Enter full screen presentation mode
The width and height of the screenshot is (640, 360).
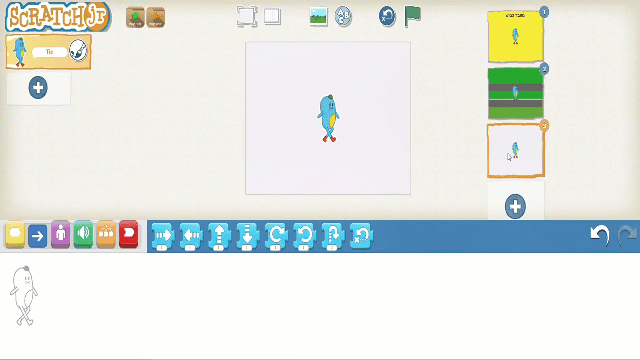(247, 16)
